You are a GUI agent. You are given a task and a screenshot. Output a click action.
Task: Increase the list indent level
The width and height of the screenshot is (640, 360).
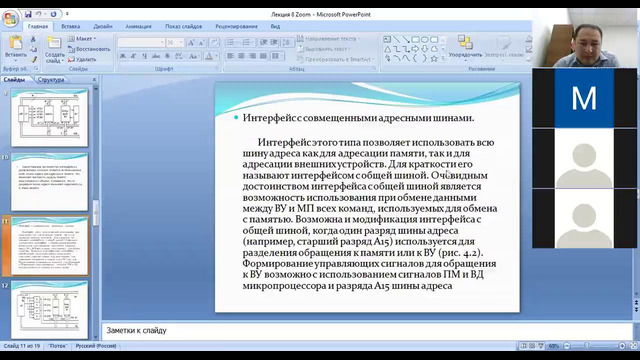click(x=274, y=42)
